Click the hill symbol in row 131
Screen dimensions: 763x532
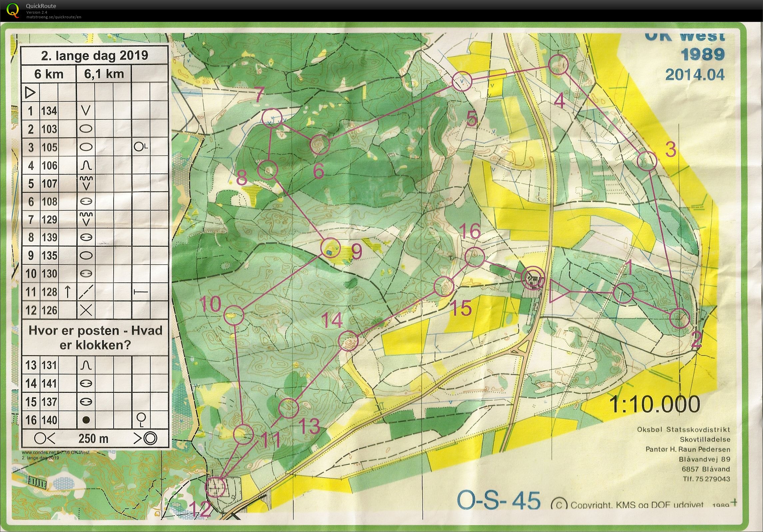coord(86,365)
